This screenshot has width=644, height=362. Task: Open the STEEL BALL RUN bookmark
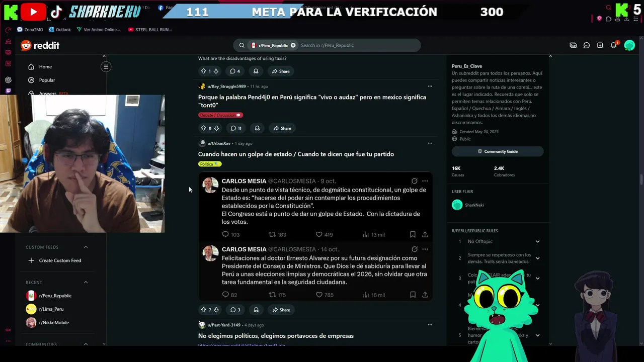click(150, 30)
